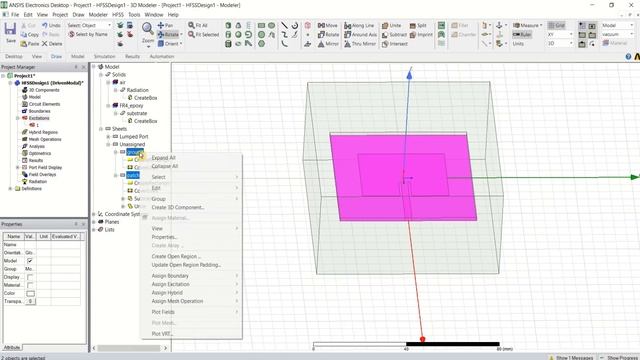Click the Color swatch in Properties

(x=31, y=293)
